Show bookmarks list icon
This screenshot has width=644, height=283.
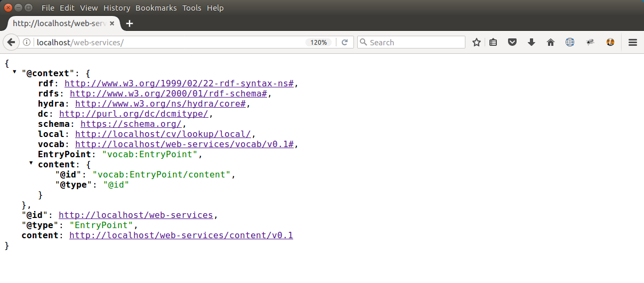pos(493,43)
